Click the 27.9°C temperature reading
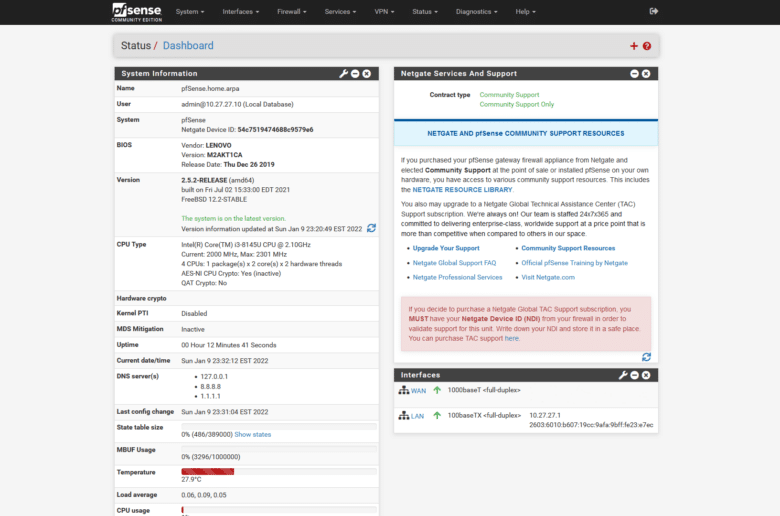The image size is (780, 516). pos(191,480)
